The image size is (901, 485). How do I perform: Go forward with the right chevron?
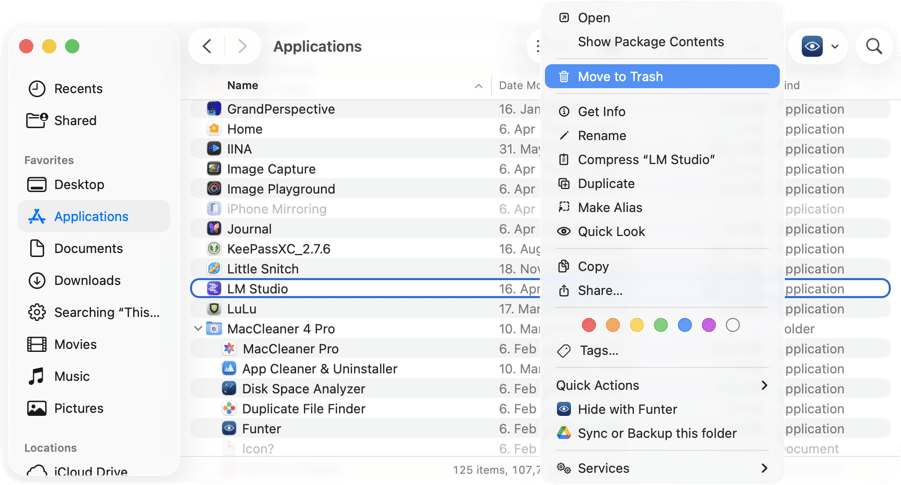click(x=242, y=46)
